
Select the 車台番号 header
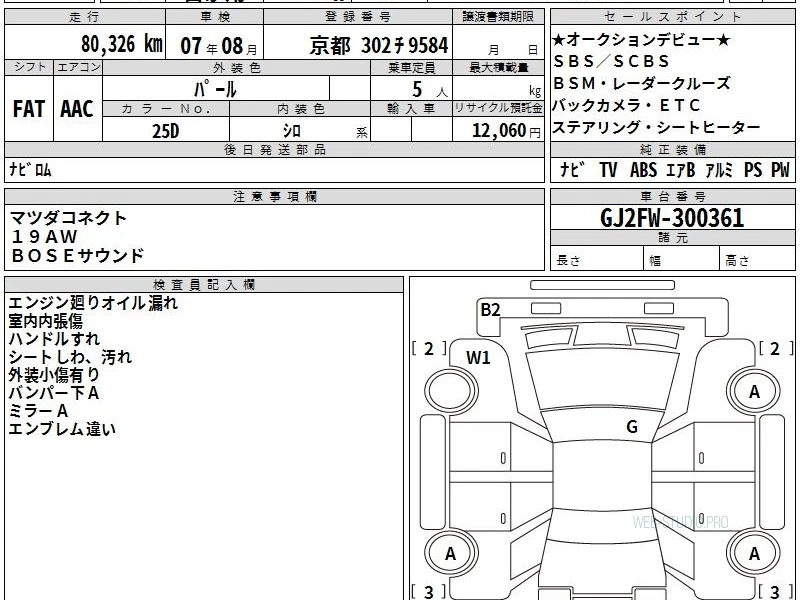(x=672, y=196)
